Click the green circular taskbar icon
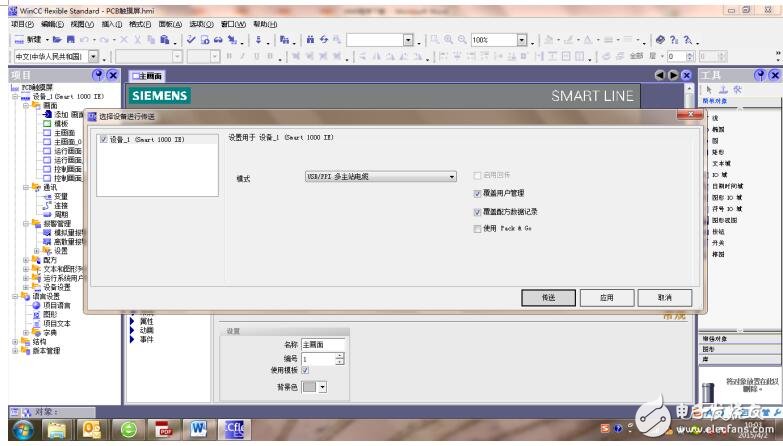 [128, 430]
